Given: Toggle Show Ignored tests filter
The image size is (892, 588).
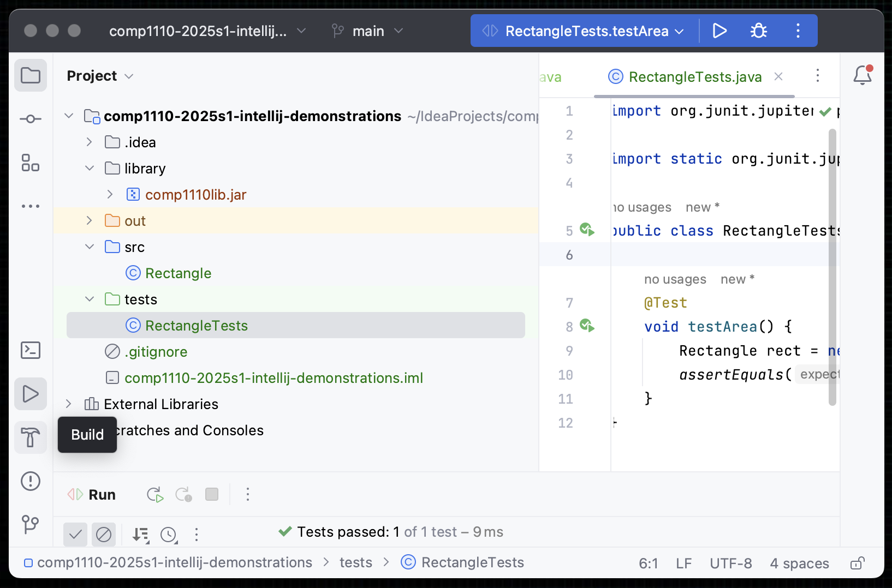Looking at the screenshot, I should (x=104, y=535).
